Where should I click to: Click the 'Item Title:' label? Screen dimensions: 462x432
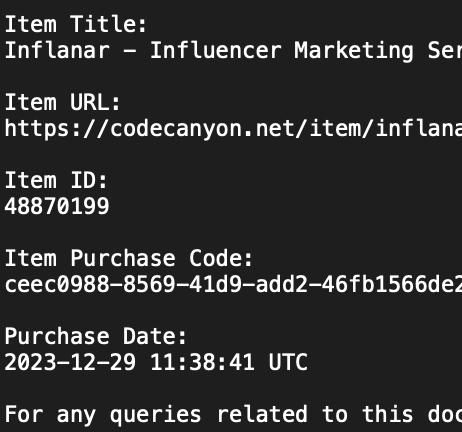click(x=76, y=24)
